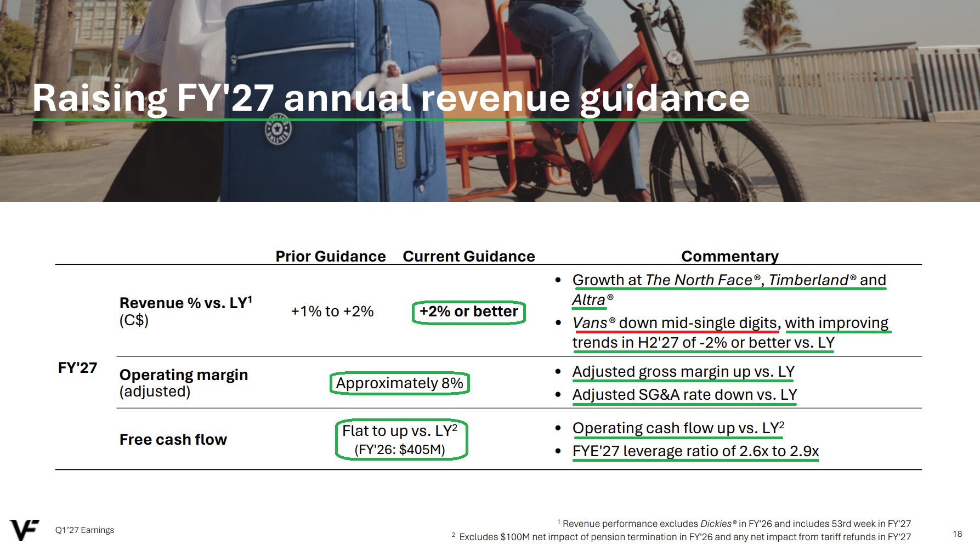
Task: Click the 'Q1'27 Earnings' footer label
Action: click(84, 530)
